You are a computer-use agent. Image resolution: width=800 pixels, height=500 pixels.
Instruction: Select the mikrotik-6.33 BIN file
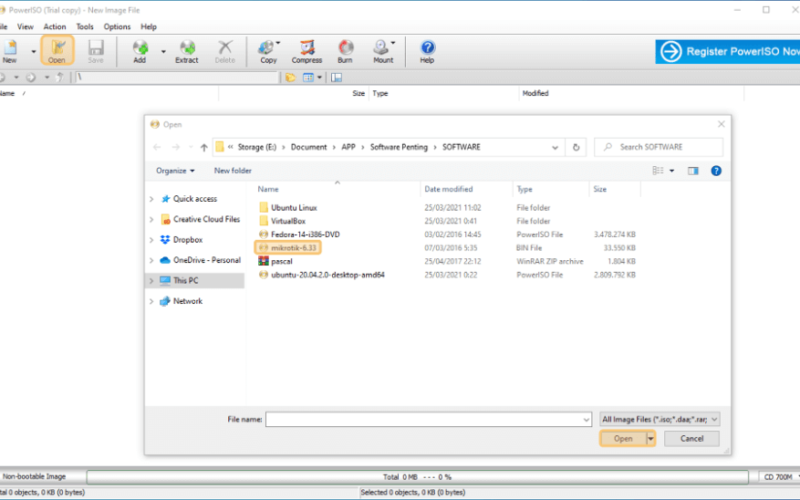click(x=288, y=248)
